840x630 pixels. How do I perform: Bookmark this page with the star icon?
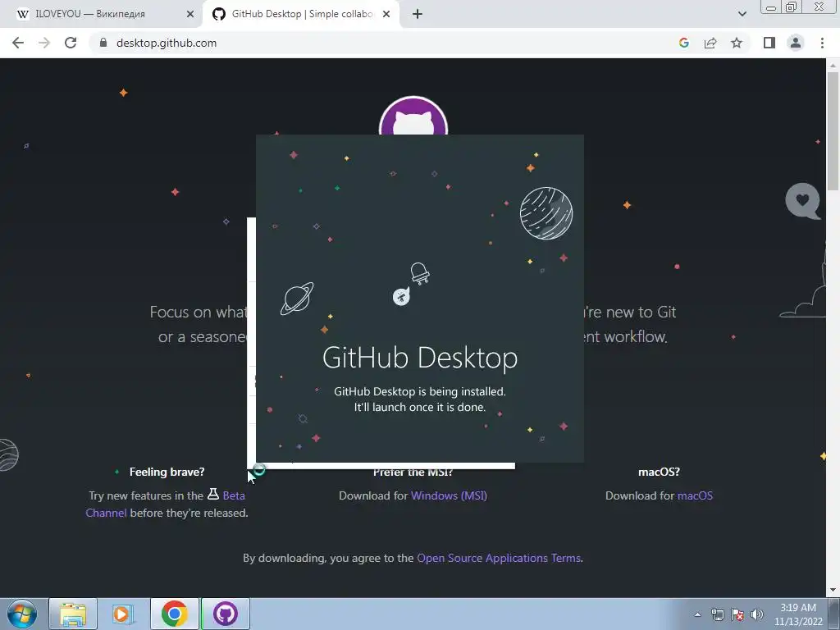[737, 43]
